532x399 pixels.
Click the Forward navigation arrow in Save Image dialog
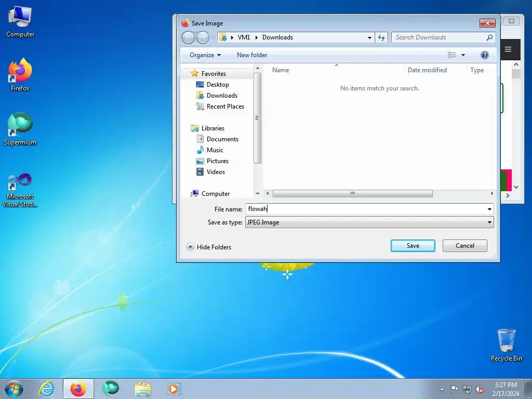[203, 37]
